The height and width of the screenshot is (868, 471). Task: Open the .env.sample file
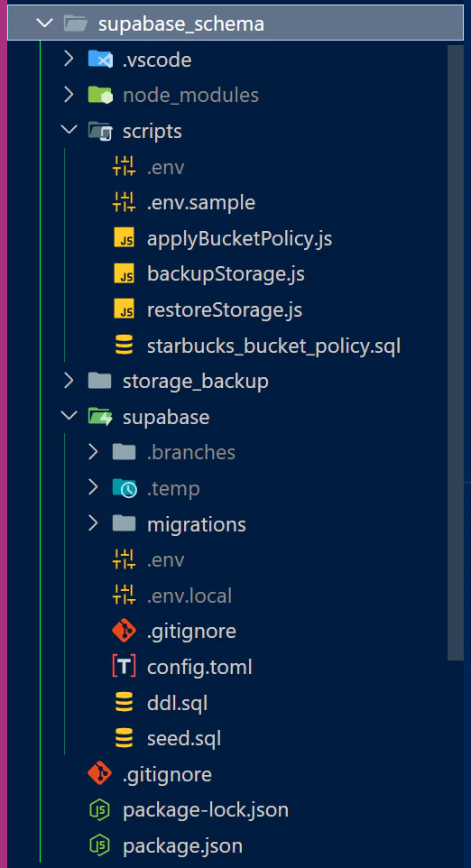(x=201, y=203)
